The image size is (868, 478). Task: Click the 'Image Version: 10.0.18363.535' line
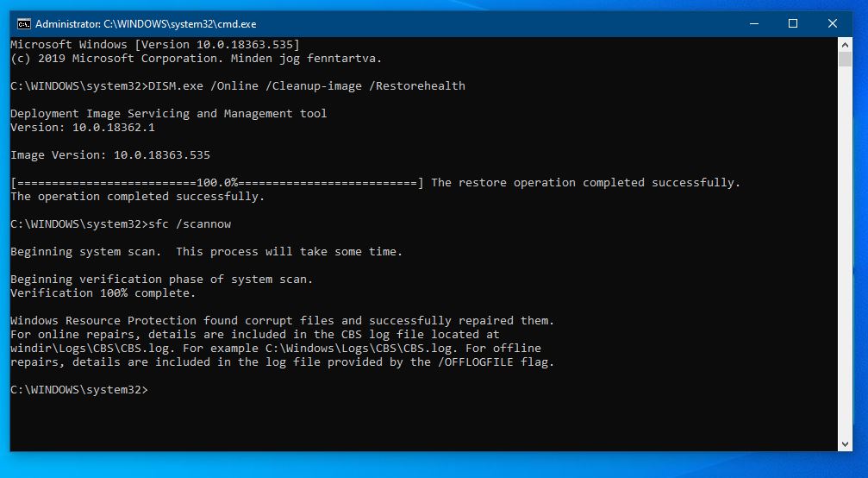click(x=110, y=155)
